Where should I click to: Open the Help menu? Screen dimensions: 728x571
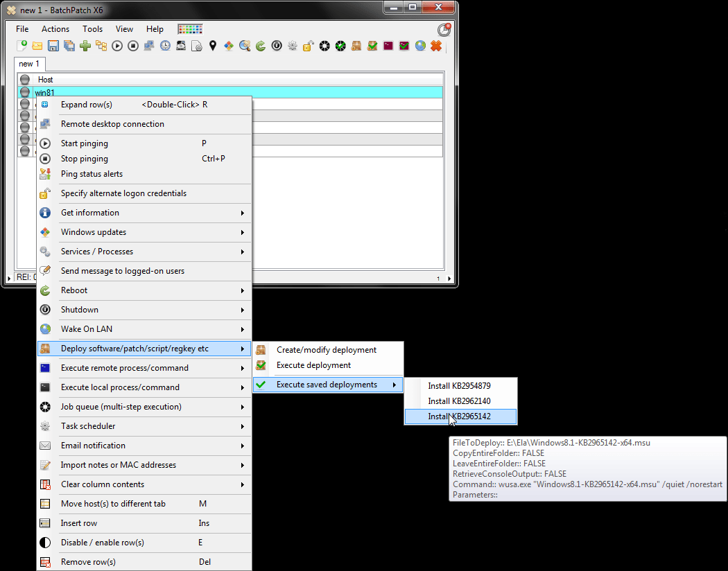(155, 29)
